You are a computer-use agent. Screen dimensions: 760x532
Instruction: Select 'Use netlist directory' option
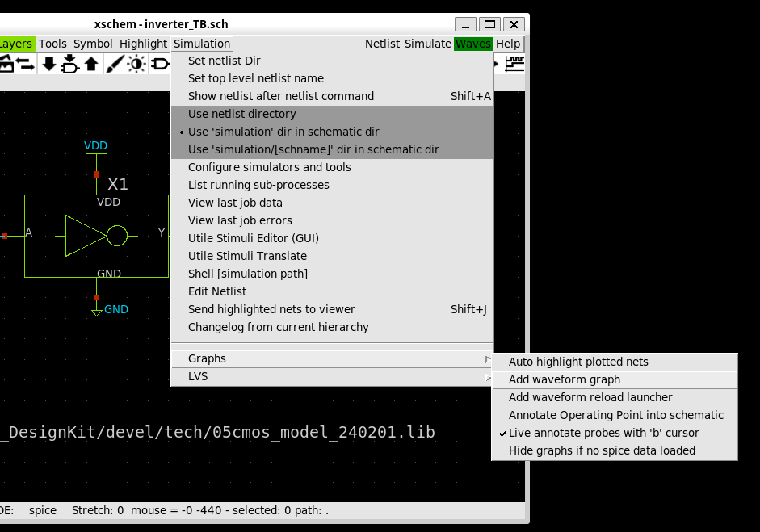click(x=333, y=114)
